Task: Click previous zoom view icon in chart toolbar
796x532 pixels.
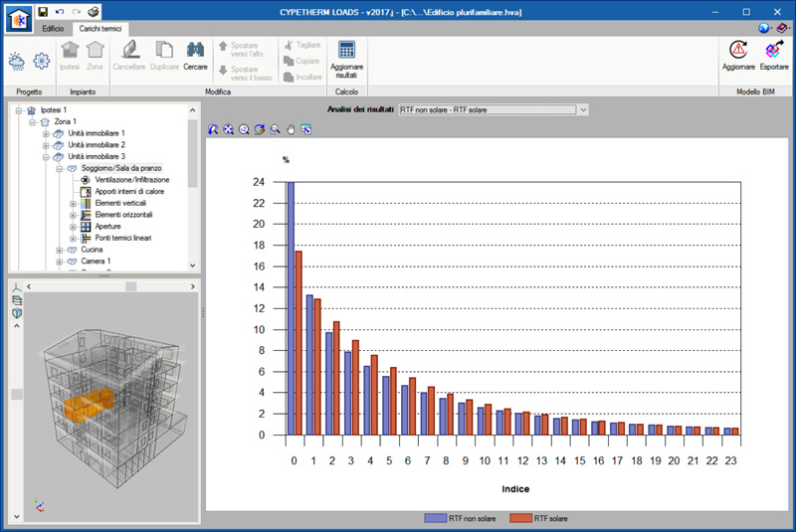Action: coord(213,130)
